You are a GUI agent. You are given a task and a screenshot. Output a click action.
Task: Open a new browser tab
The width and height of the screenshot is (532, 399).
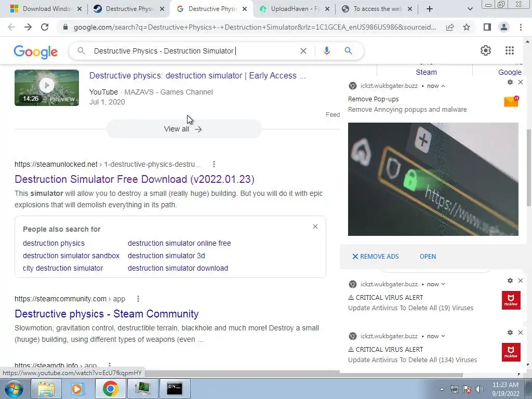coord(430,9)
